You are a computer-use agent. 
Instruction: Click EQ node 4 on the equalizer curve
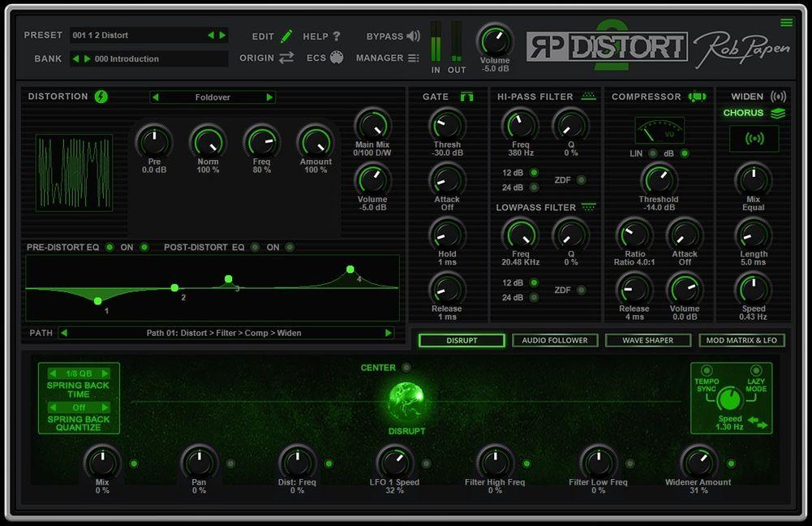tap(350, 267)
